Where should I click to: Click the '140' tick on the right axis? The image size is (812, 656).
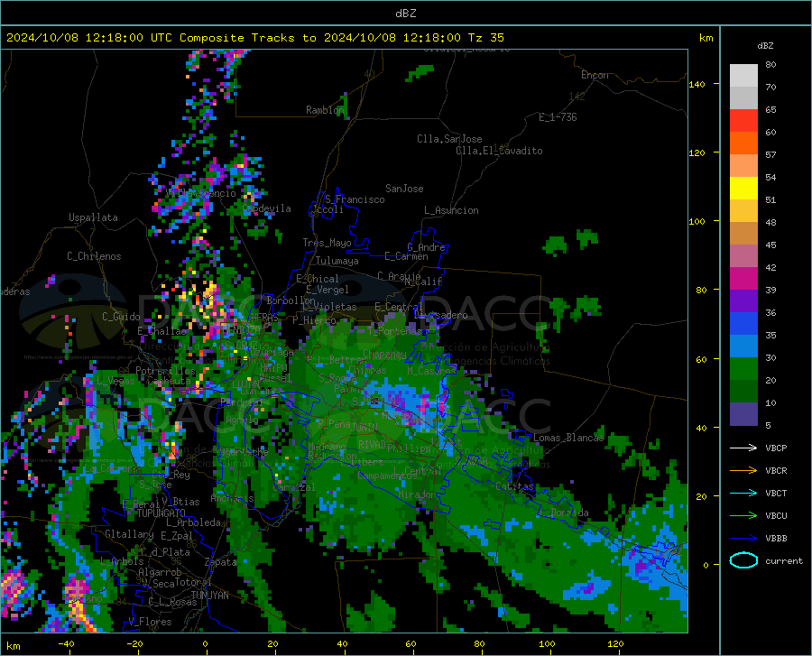pyautogui.click(x=697, y=85)
